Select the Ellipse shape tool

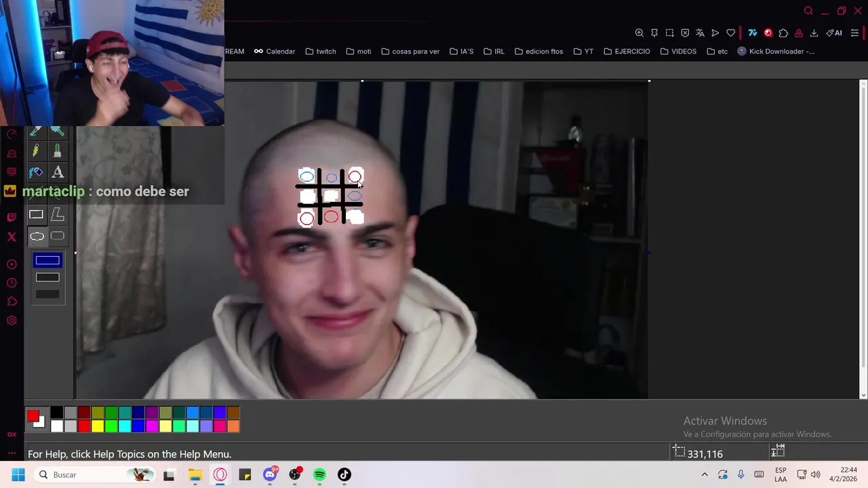tap(37, 237)
